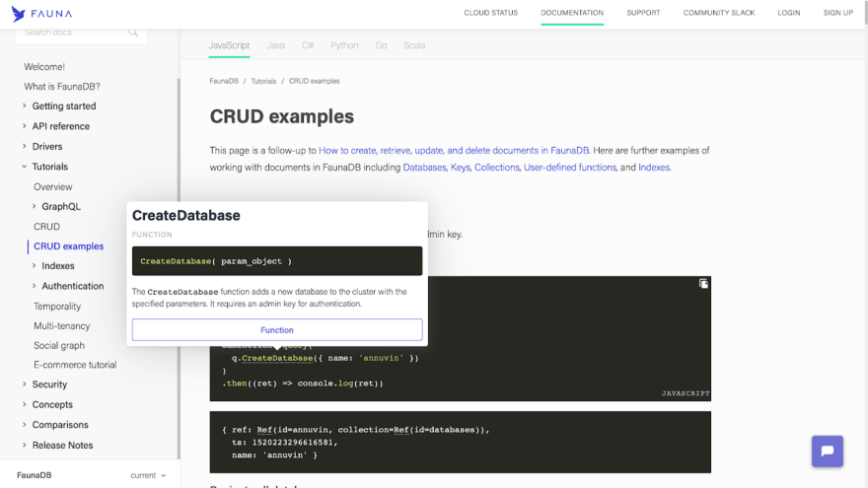
Task: Switch to the C# tab
Action: [308, 45]
